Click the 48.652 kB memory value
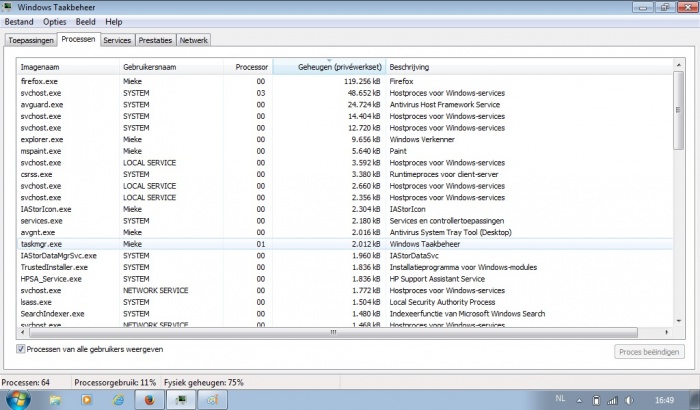Screen dimensions: 700x410 pyautogui.click(x=364, y=93)
